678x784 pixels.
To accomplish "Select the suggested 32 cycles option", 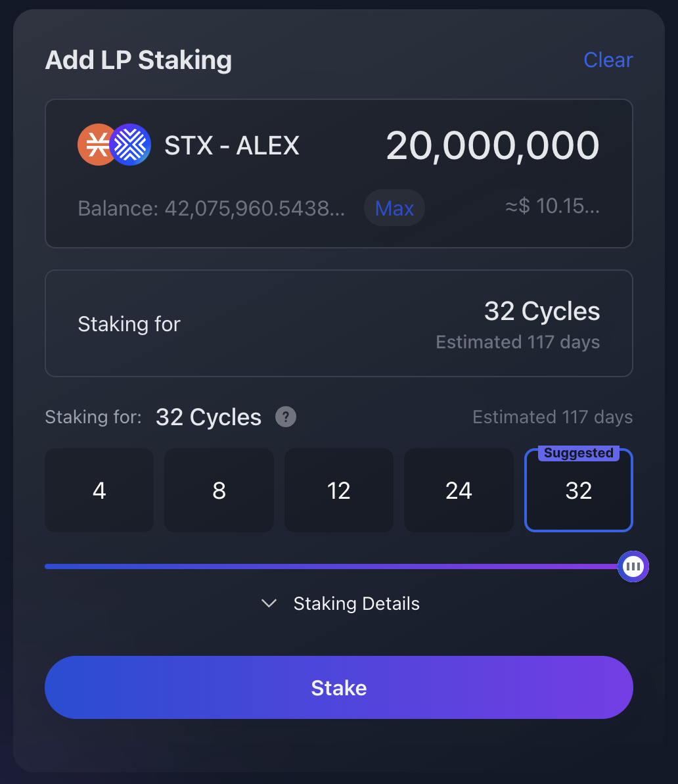I will (579, 490).
